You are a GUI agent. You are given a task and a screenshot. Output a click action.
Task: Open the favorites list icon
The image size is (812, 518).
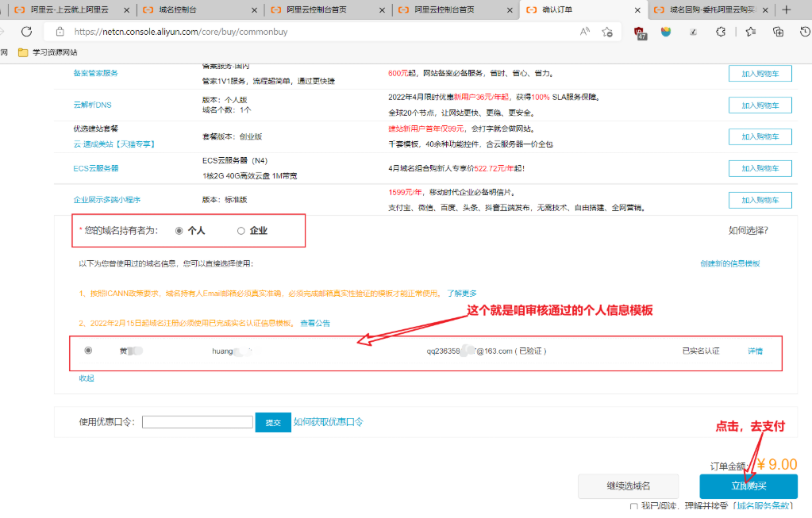[x=751, y=32]
